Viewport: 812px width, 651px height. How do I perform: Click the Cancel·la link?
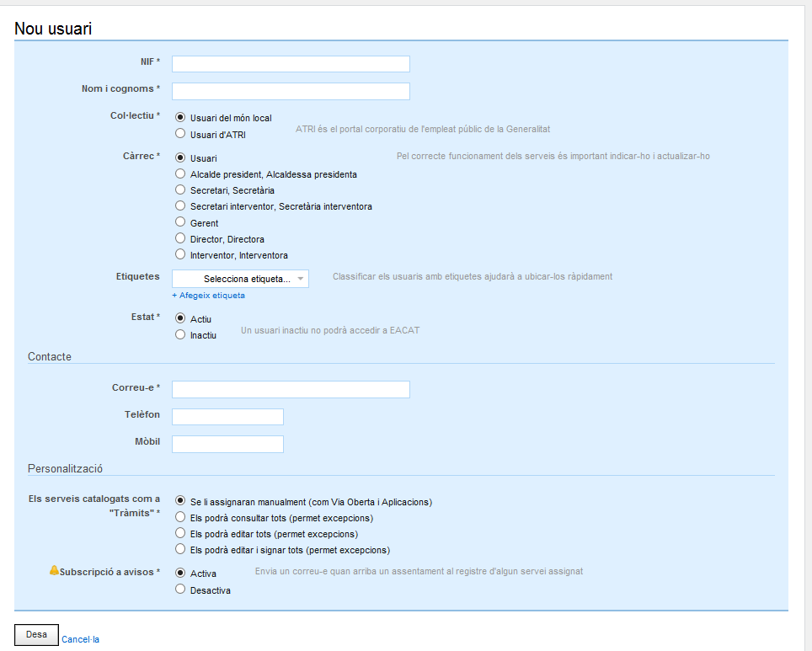point(80,639)
